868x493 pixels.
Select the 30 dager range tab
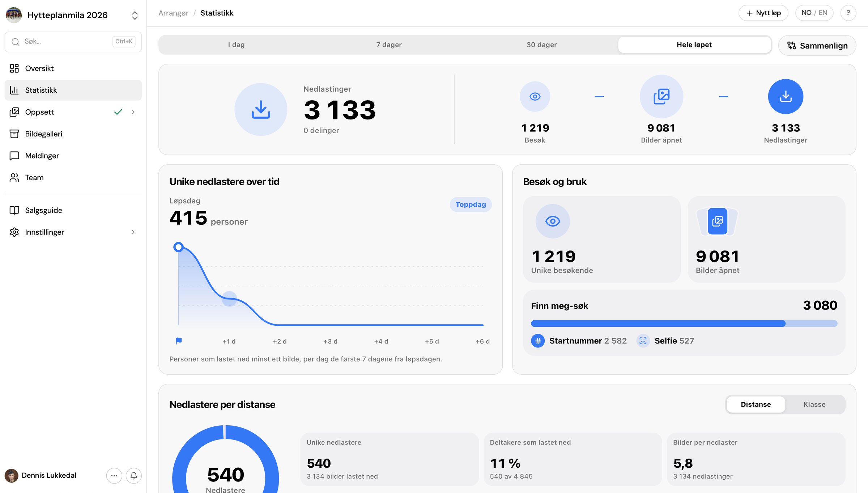pos(541,45)
